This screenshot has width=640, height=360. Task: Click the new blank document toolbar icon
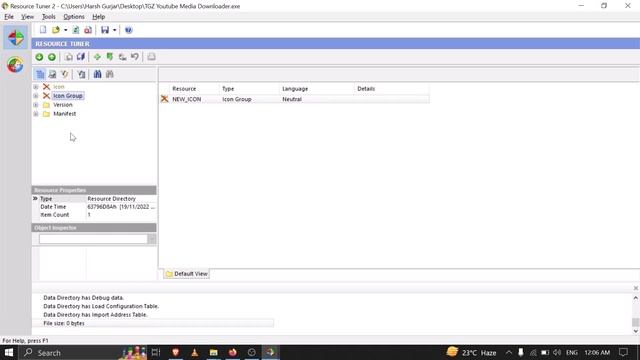pos(43,30)
